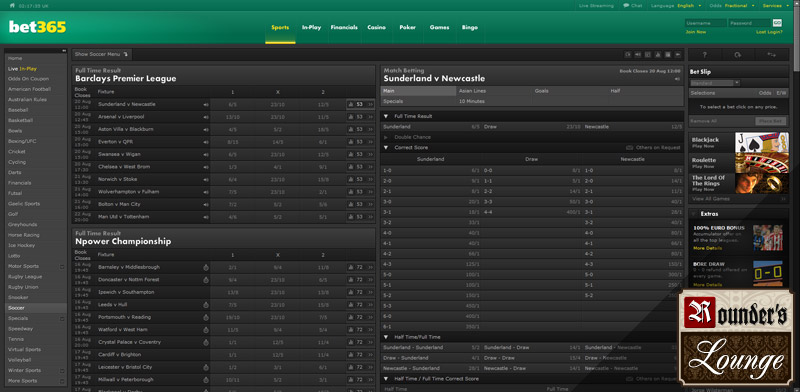Click the bar chart icon in coupon toolbar
This screenshot has height=392, width=800.
(x=658, y=55)
